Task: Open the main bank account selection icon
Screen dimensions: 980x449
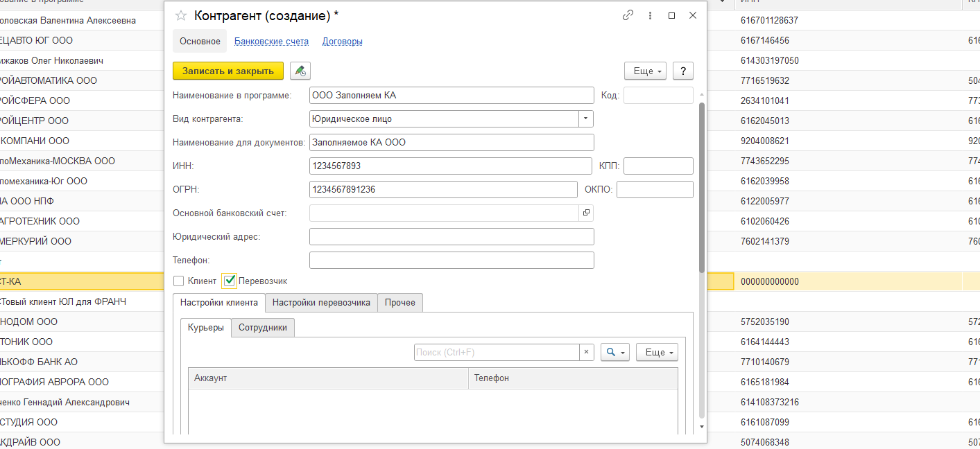Action: (x=586, y=213)
